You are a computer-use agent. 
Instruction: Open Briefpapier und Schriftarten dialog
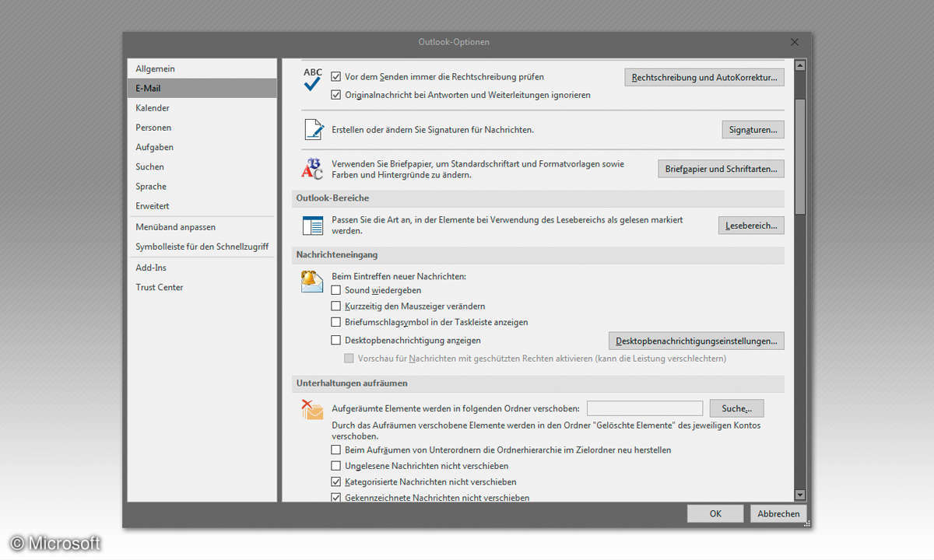point(721,169)
